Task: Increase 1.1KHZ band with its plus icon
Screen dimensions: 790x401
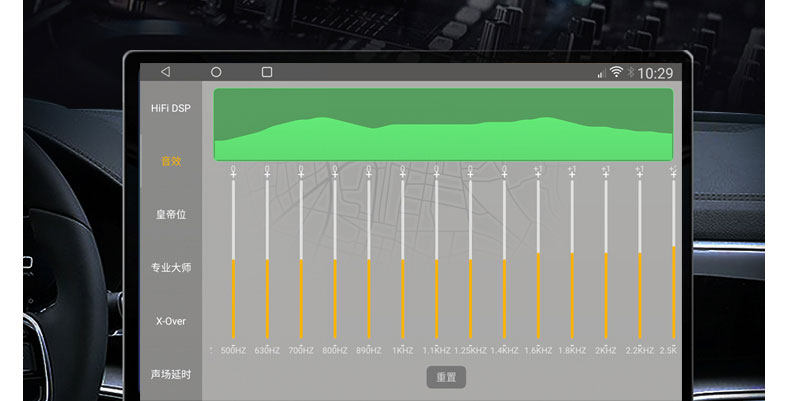Action: (436, 174)
